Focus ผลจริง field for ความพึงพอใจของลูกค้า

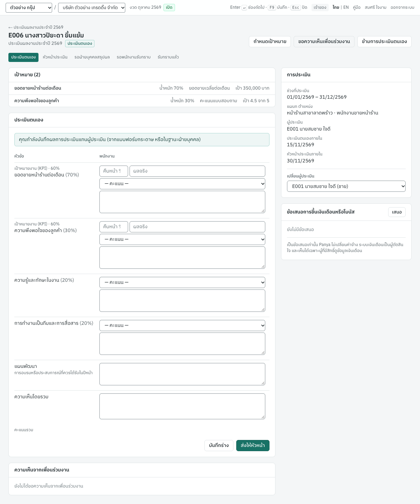tap(197, 227)
